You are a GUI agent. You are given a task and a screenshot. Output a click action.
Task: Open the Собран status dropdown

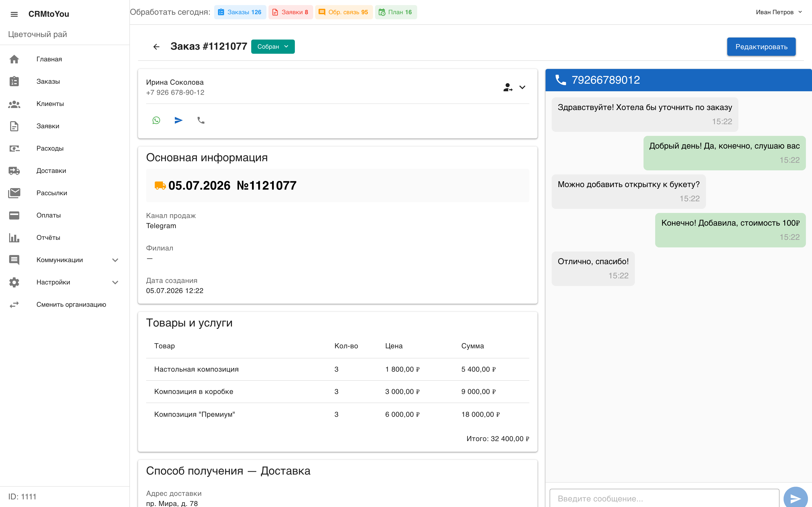pyautogui.click(x=273, y=47)
